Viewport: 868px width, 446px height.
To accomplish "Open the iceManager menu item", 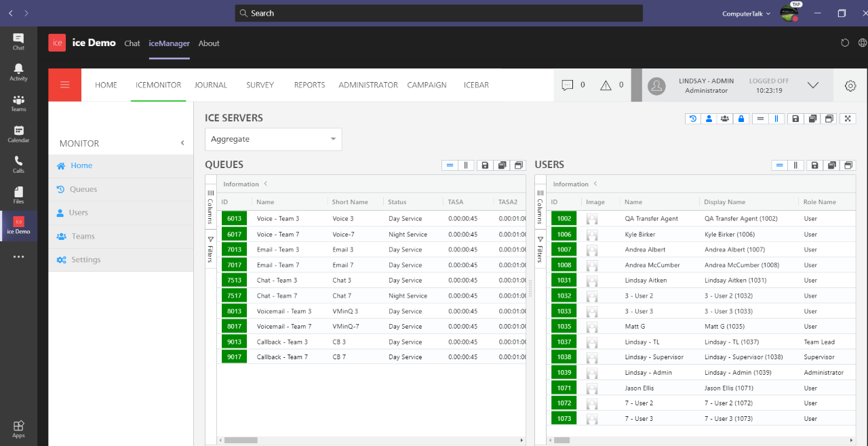I will pos(169,43).
